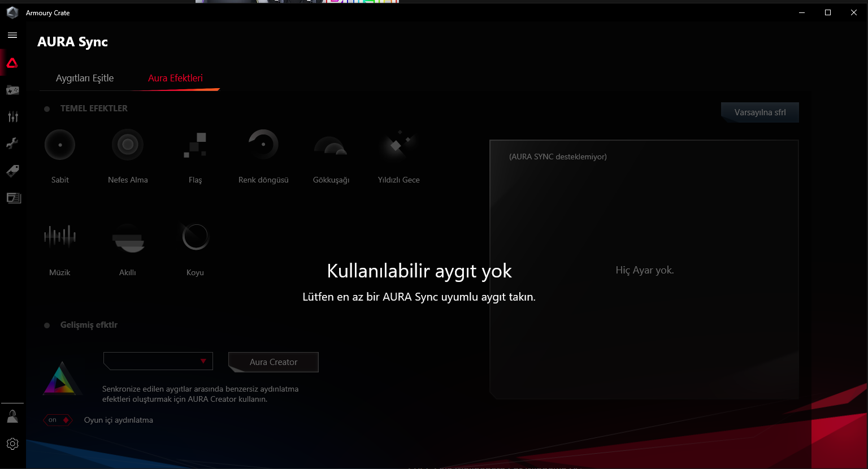Expand the Gelişmiş efktlr dropdown list
The width and height of the screenshot is (868, 469).
pyautogui.click(x=158, y=361)
